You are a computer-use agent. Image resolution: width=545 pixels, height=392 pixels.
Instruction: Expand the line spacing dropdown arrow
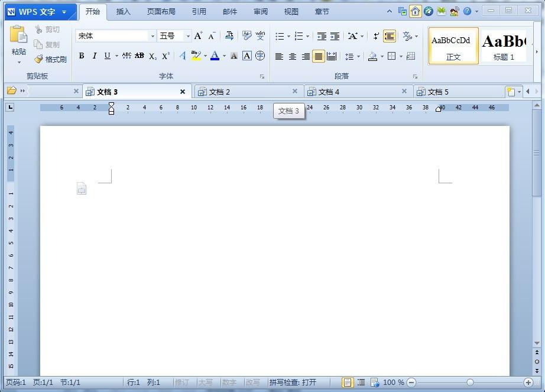pyautogui.click(x=358, y=56)
